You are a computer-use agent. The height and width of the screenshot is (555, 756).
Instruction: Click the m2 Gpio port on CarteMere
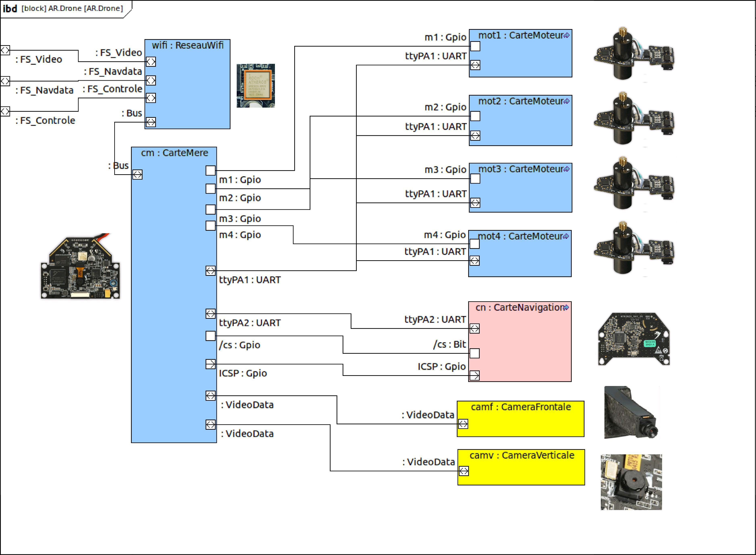coord(210,189)
